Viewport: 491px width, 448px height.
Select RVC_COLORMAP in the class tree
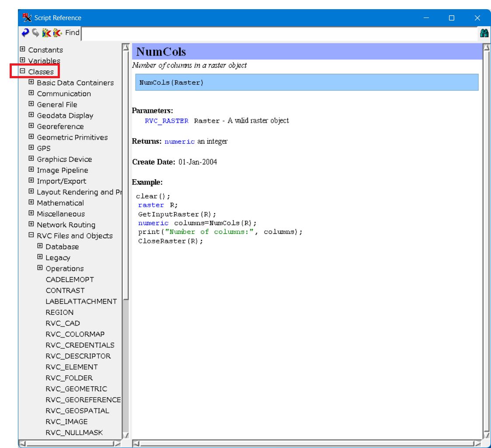[75, 334]
